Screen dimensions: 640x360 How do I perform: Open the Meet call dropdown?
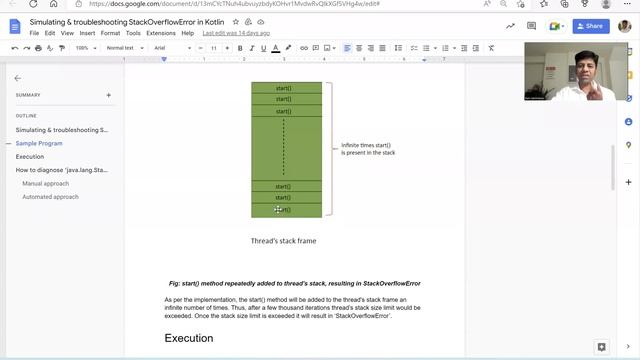coord(557,26)
